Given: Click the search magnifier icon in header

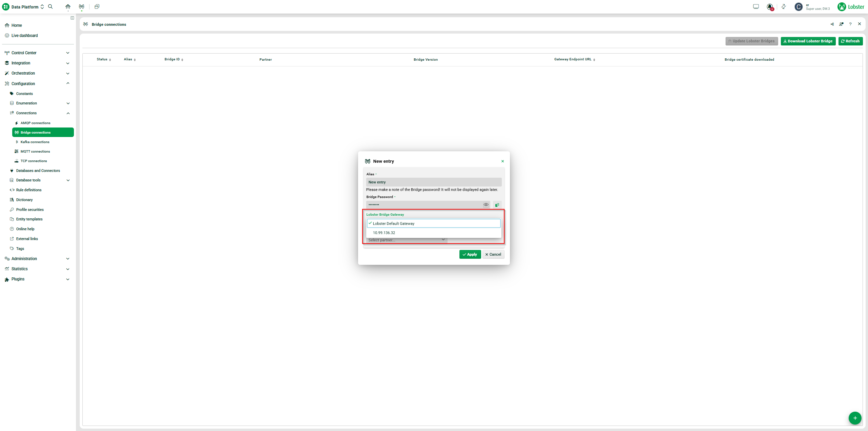Looking at the screenshot, I should coord(51,6).
